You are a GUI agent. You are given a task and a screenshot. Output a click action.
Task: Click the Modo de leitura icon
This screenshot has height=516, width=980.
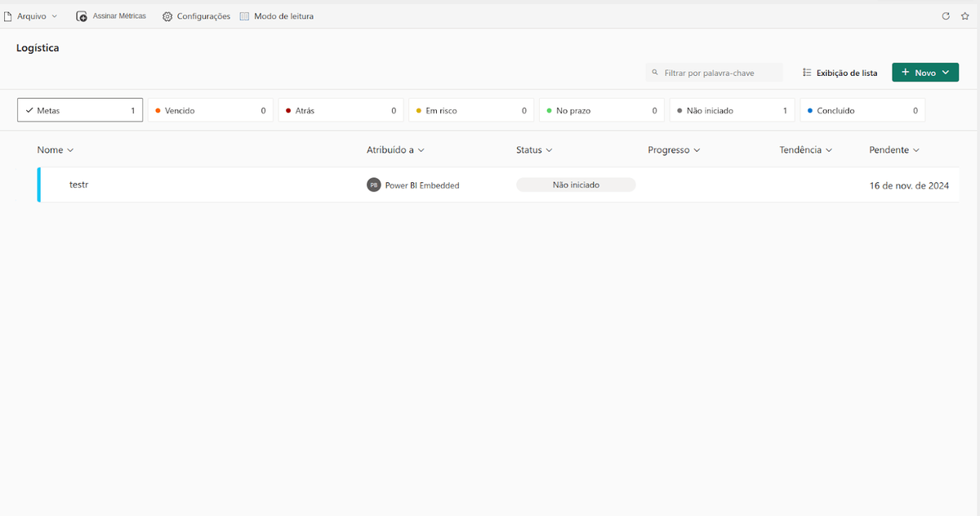point(244,16)
